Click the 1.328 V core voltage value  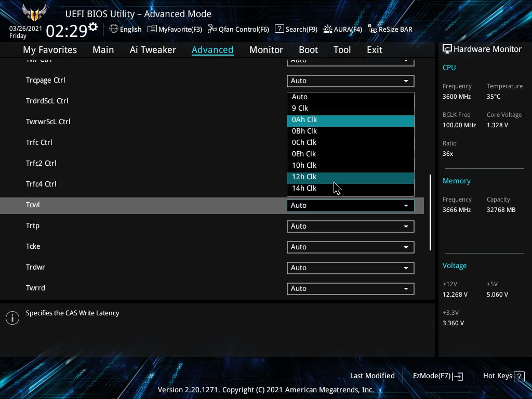(x=497, y=125)
